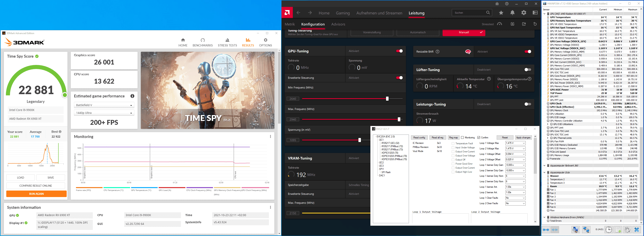The width and height of the screenshot is (644, 236).
Task: Open the Home tab in Radeon Software
Action: tap(324, 13)
